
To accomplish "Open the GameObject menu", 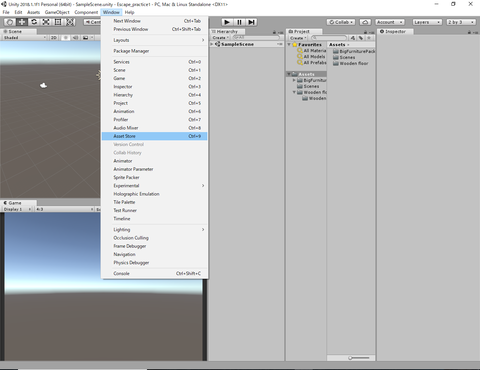I will (x=57, y=12).
